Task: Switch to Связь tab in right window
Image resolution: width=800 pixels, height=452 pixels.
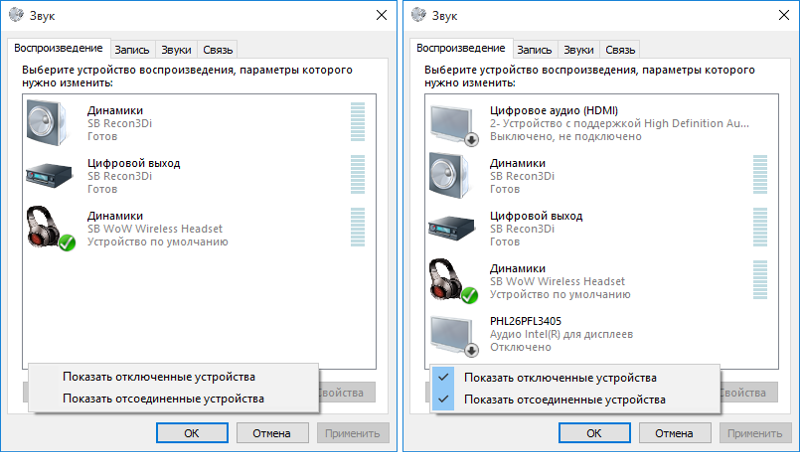Action: click(620, 50)
